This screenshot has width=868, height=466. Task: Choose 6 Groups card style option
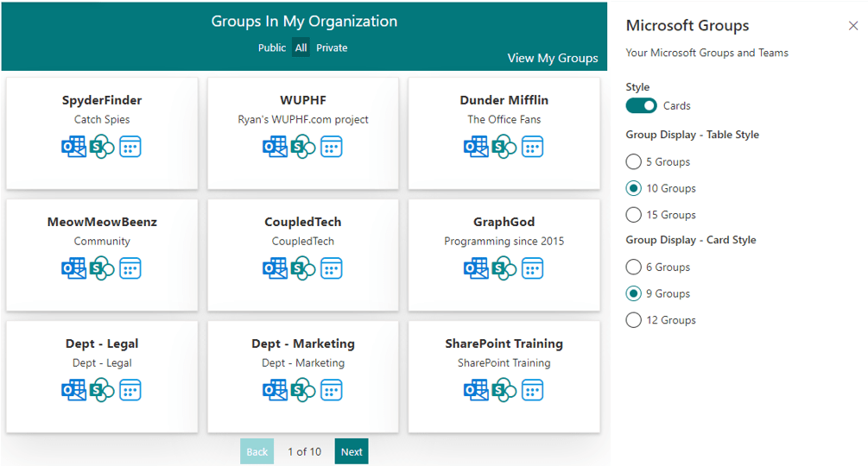tap(634, 268)
